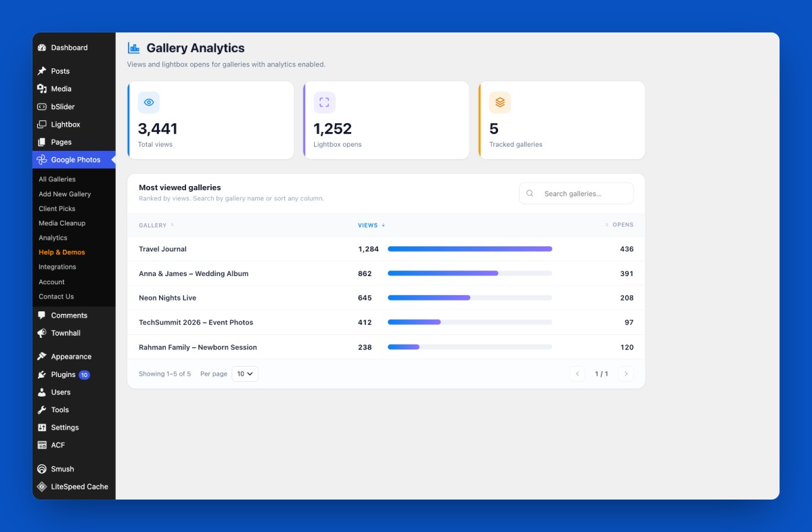Click the Showing 1–5 of 5 text

(x=165, y=374)
